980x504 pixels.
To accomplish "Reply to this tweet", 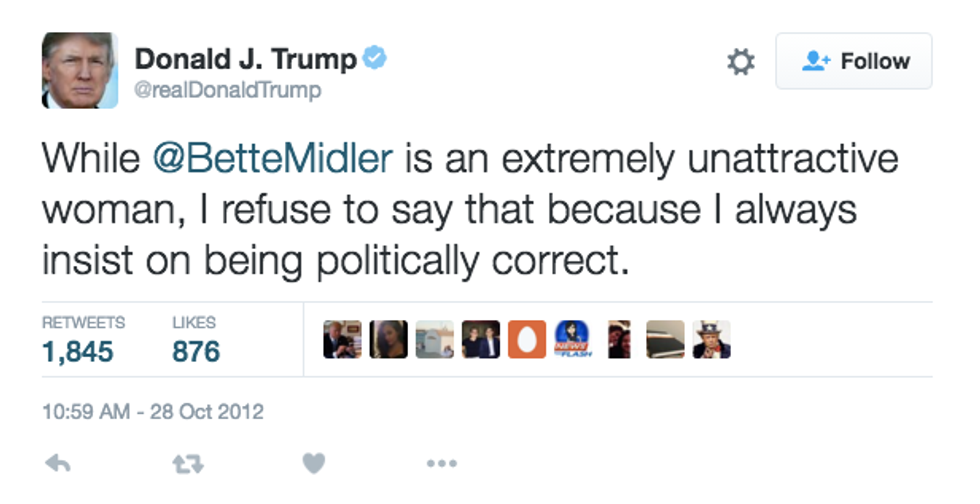I will [x=60, y=463].
